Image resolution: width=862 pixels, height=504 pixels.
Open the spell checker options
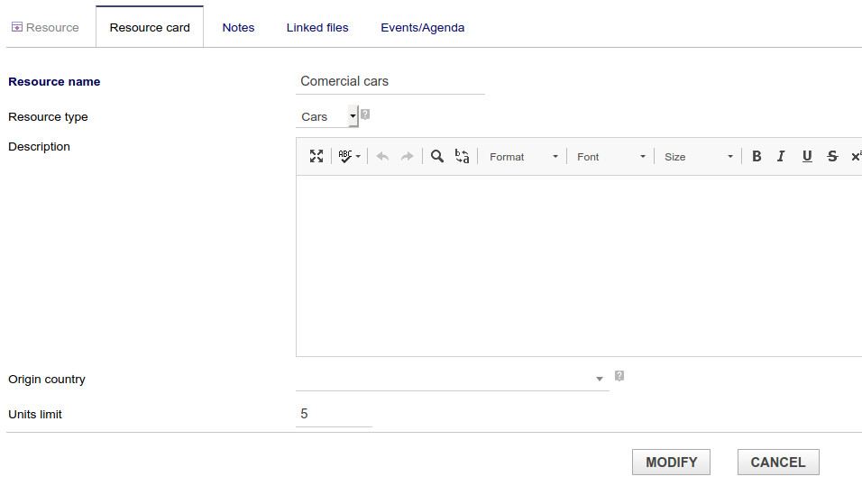click(x=349, y=156)
